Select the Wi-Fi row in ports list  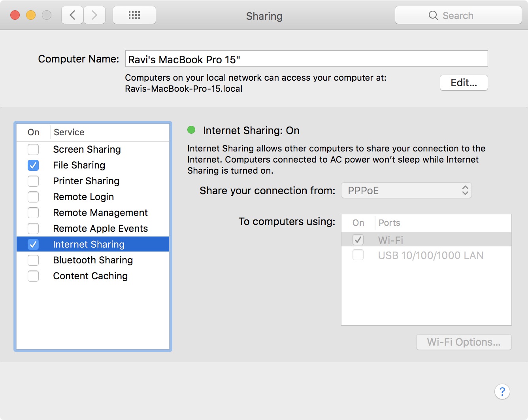pos(426,240)
